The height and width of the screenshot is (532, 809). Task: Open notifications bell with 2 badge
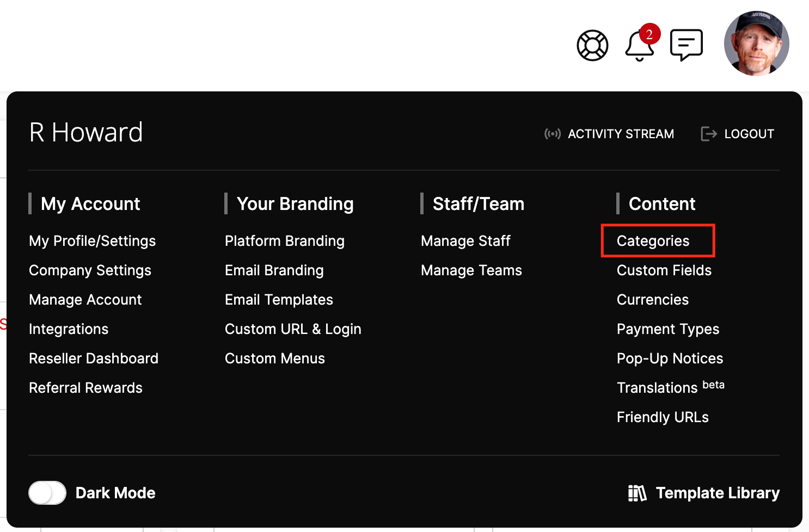(x=641, y=43)
